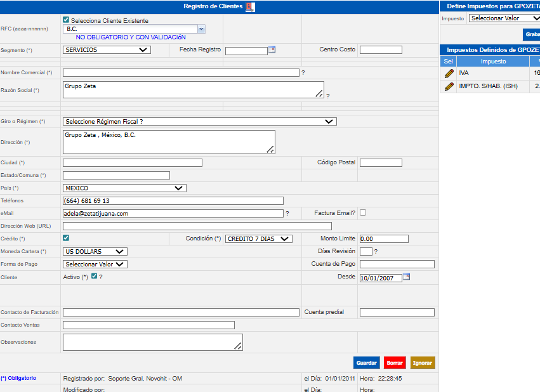Click the pencil icon for IVA tax

coord(449,74)
